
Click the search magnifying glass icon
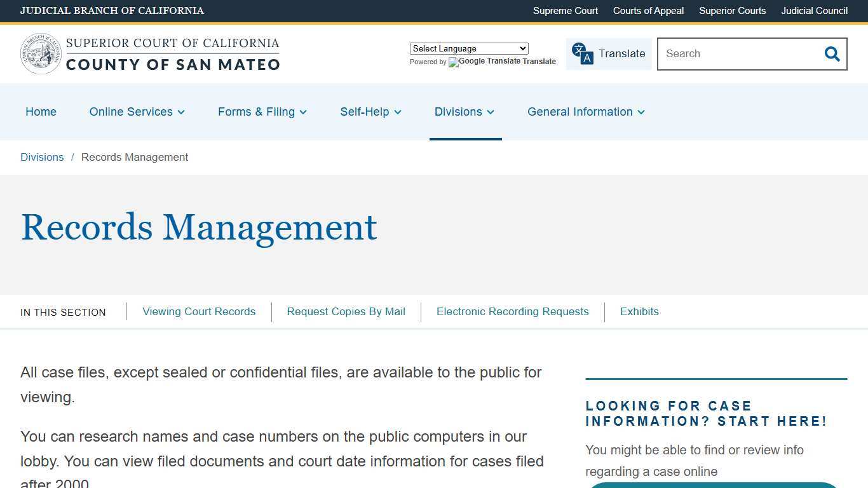coord(832,54)
